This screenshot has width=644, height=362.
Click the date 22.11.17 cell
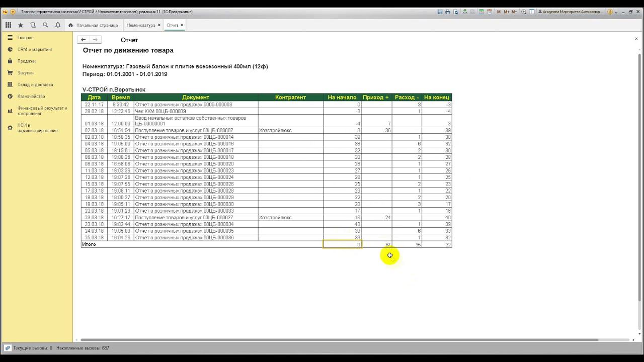click(94, 105)
